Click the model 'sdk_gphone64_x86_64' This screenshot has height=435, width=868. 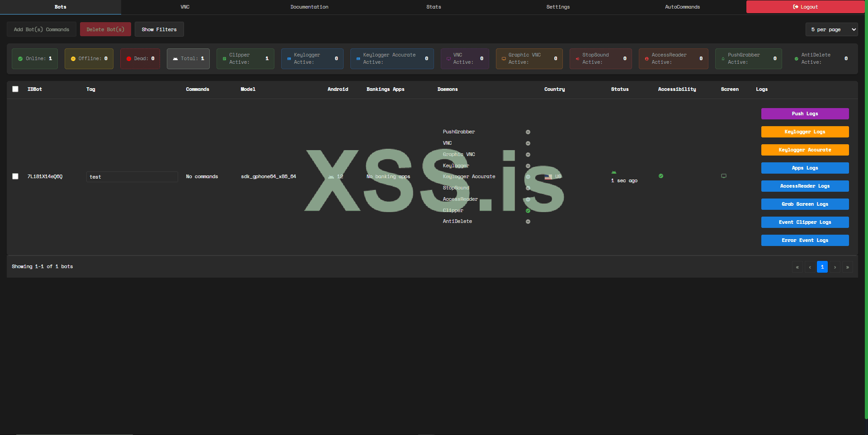click(269, 177)
